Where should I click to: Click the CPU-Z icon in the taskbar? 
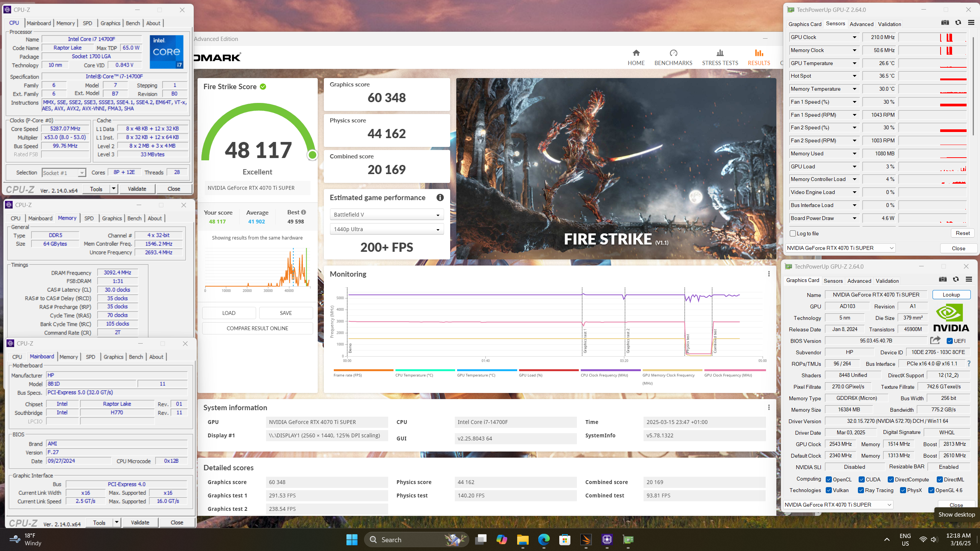click(607, 540)
